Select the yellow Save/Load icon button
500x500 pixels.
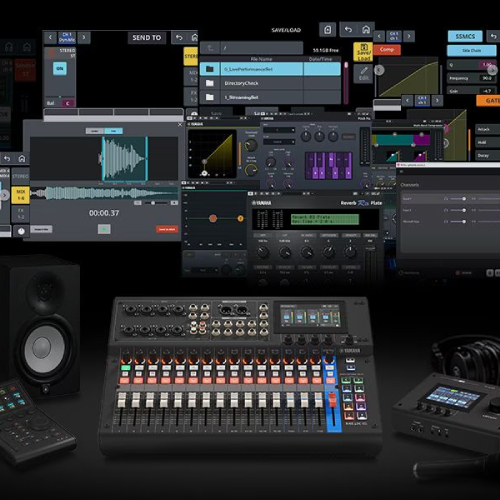363,52
